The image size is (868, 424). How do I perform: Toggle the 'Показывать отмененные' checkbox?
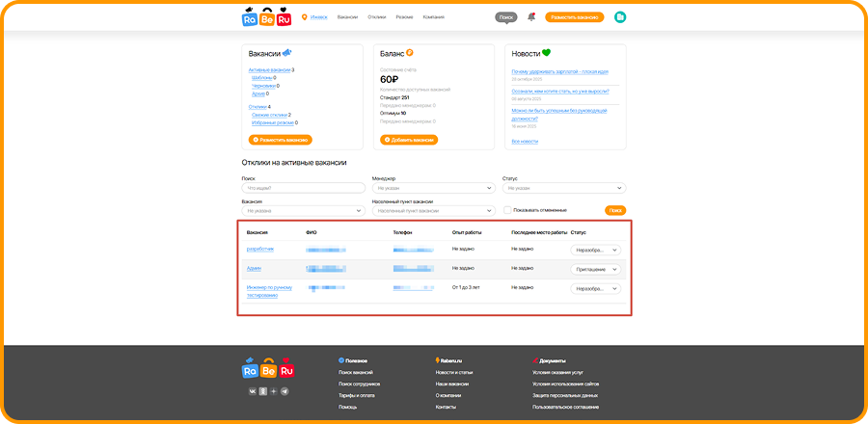tap(506, 210)
